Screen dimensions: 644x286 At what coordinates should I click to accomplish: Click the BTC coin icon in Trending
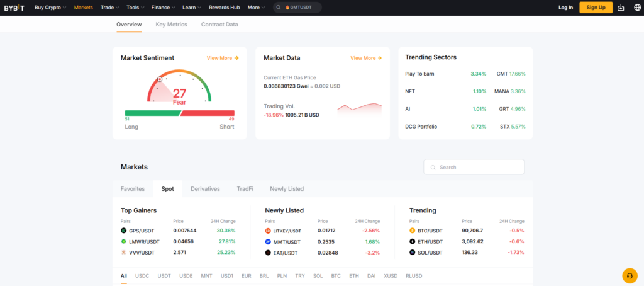coord(413,231)
